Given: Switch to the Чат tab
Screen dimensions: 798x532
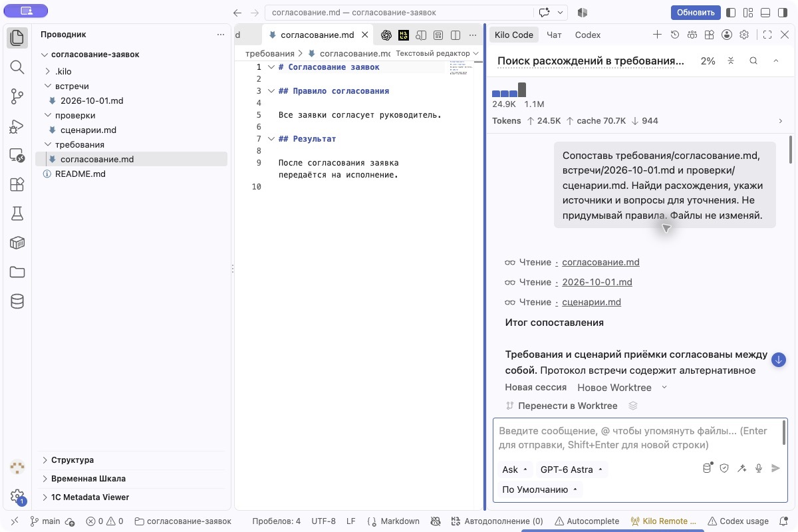Looking at the screenshot, I should 554,35.
